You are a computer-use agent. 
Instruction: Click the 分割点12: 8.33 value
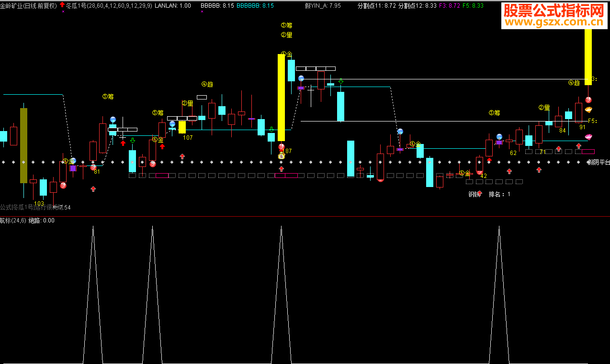click(x=418, y=5)
